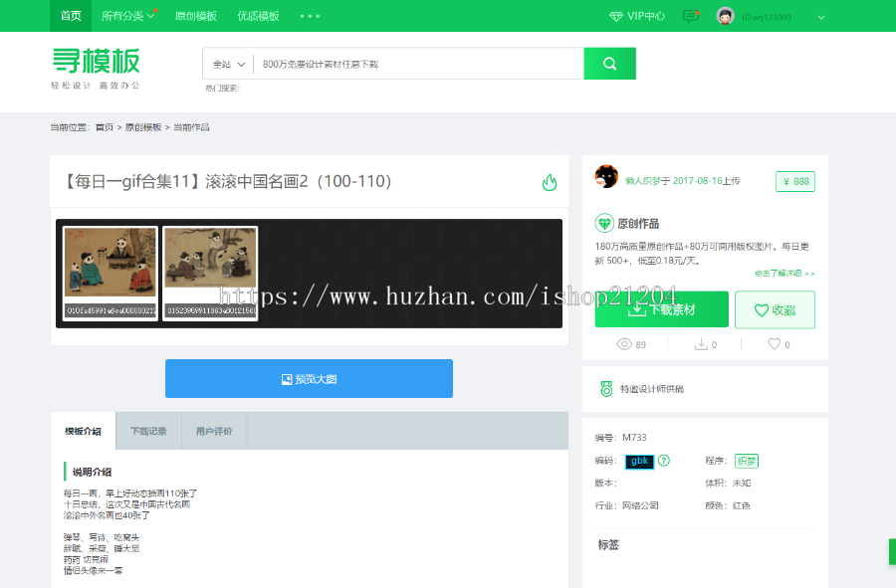Click the 下载素材 download button
Screen dimensions: 896x588
662,309
